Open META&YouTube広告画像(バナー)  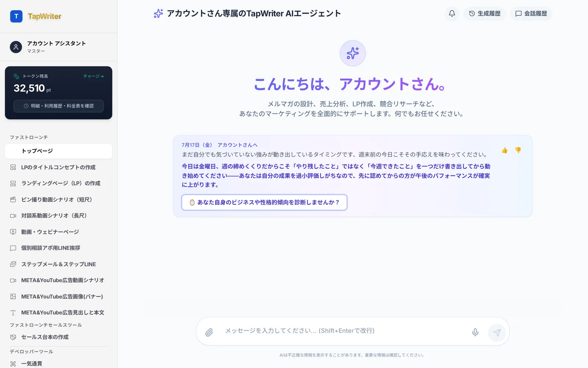coord(58,297)
